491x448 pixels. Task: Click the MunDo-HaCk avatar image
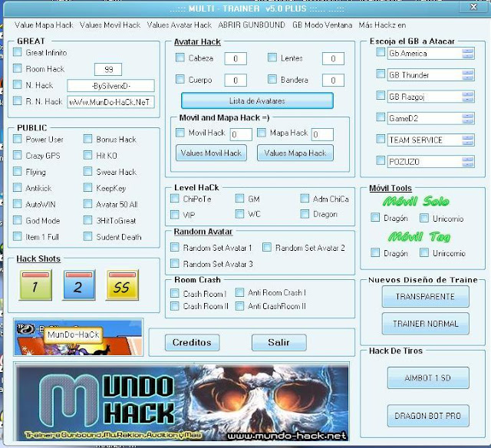(78, 338)
